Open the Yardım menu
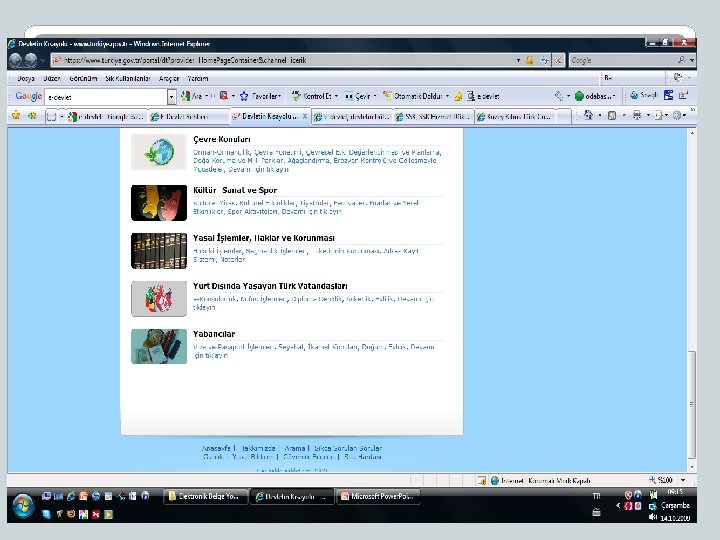The image size is (720, 540). pos(197,79)
